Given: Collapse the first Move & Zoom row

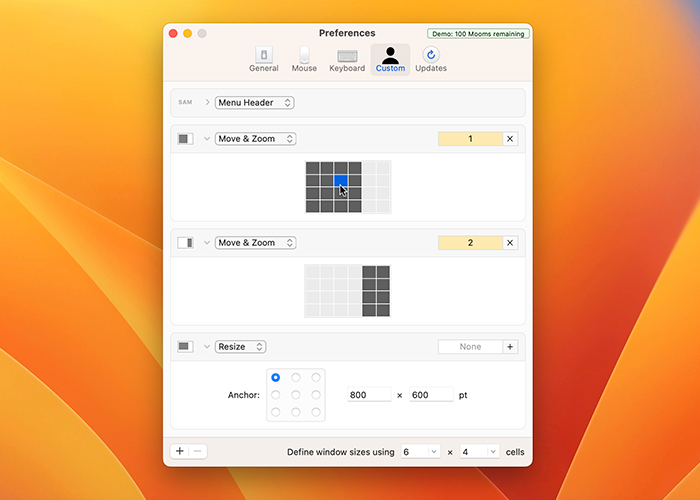Looking at the screenshot, I should click(207, 139).
